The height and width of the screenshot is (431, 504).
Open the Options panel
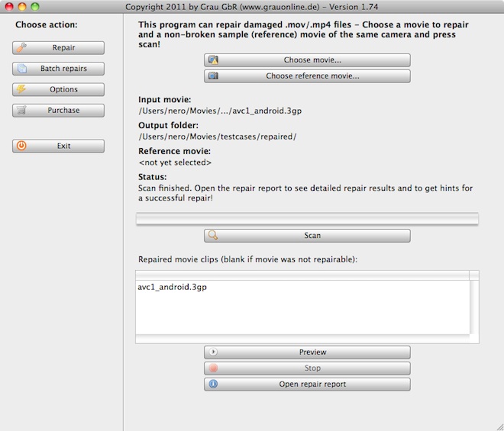pyautogui.click(x=58, y=89)
